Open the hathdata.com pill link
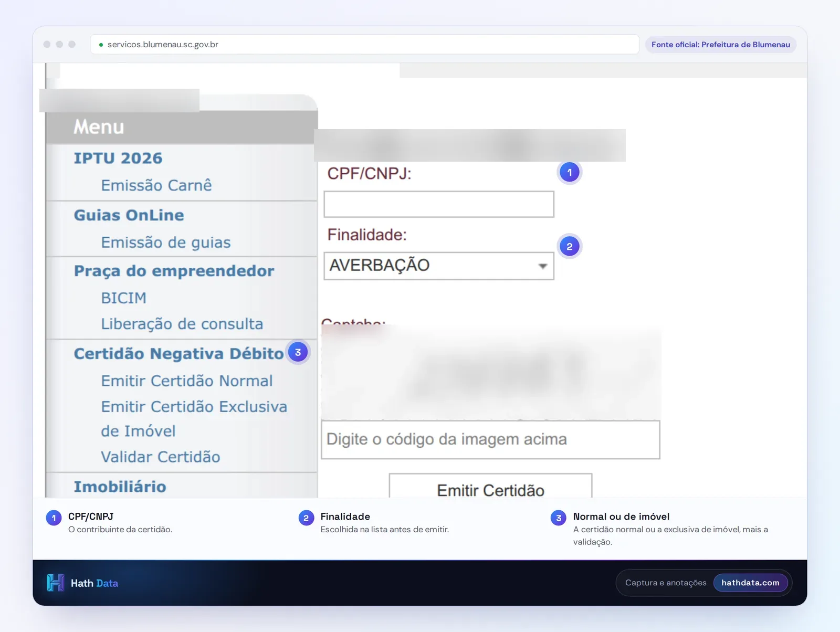This screenshot has width=840, height=632. click(x=750, y=583)
